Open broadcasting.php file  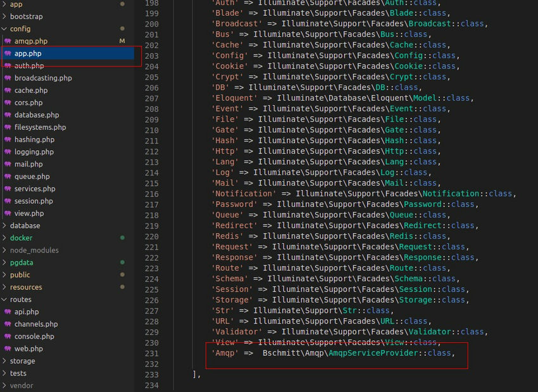point(43,78)
